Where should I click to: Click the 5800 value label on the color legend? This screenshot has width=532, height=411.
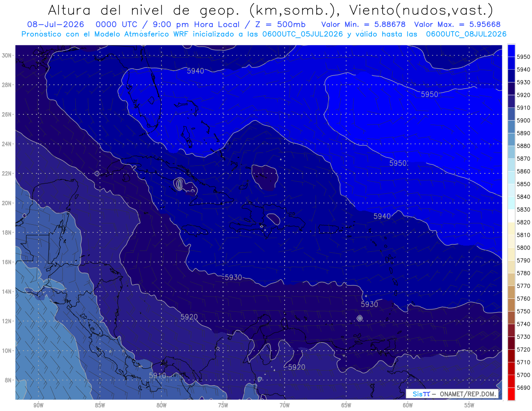523,247
